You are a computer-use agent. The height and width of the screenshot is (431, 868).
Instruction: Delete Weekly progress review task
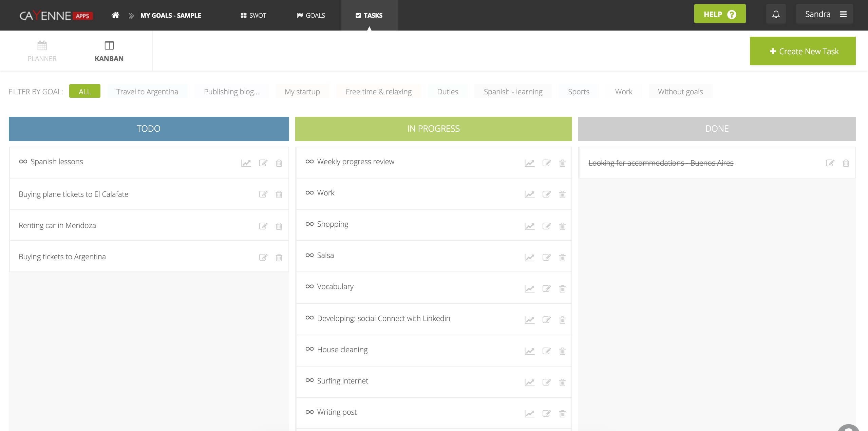562,163
